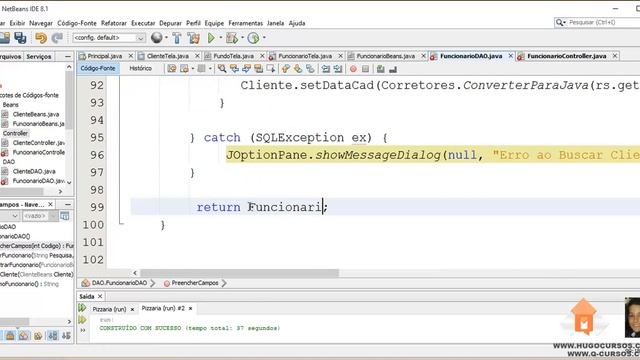Viewport: 640px width, 360px height.
Task: Open the globe browser arrow dropdown
Action: 166,38
